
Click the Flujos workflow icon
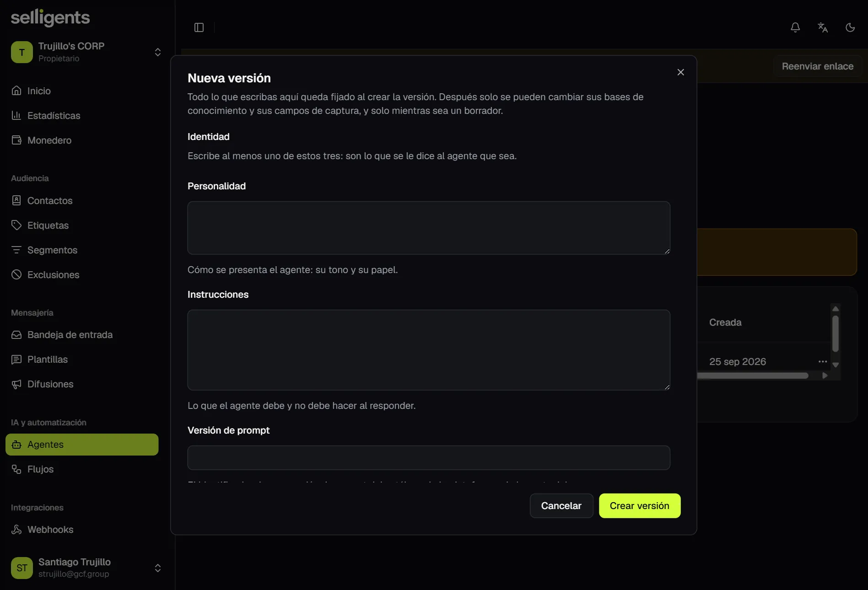16,469
